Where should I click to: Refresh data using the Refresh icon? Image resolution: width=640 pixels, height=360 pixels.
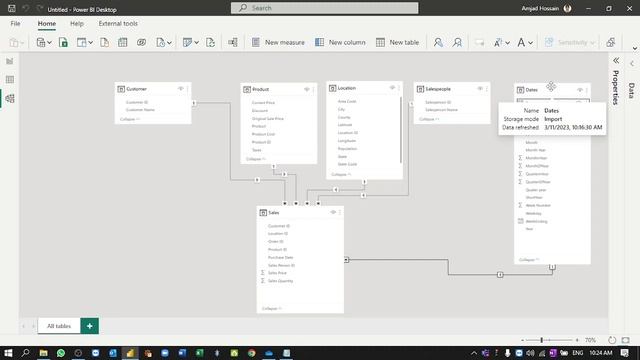(210, 42)
